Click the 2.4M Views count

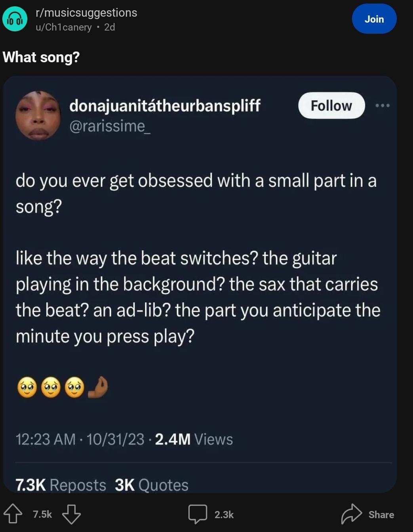pyautogui.click(x=194, y=439)
